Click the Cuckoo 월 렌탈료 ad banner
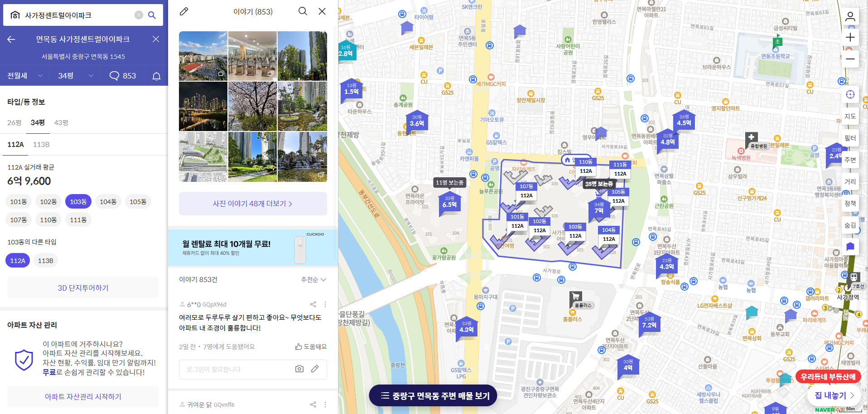 pyautogui.click(x=253, y=247)
